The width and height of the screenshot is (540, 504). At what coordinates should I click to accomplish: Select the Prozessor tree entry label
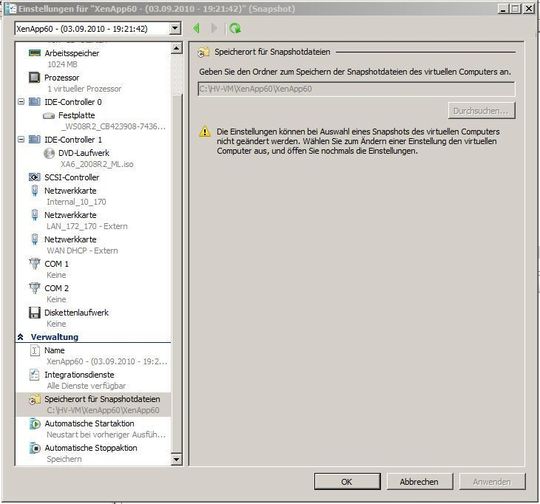pyautogui.click(x=62, y=78)
